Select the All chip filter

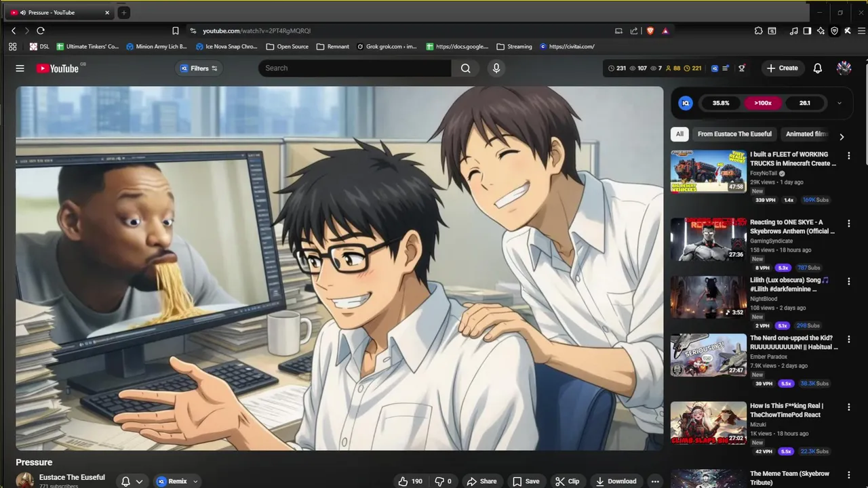679,134
